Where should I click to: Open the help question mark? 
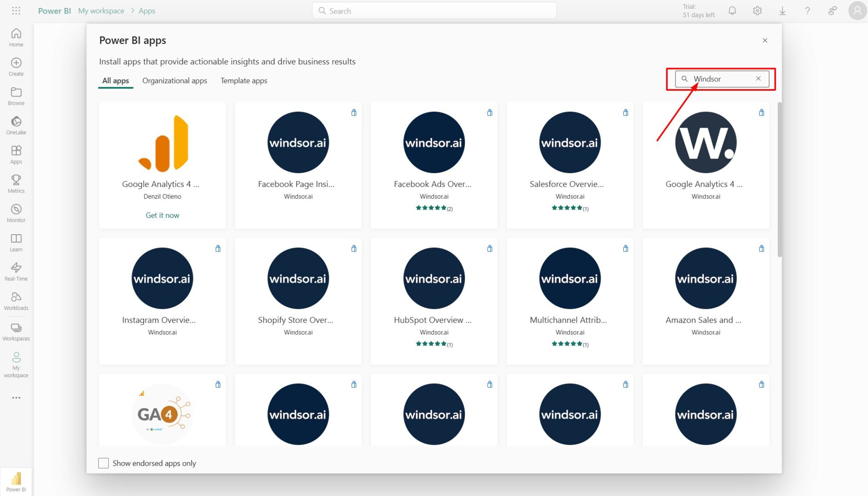807,11
